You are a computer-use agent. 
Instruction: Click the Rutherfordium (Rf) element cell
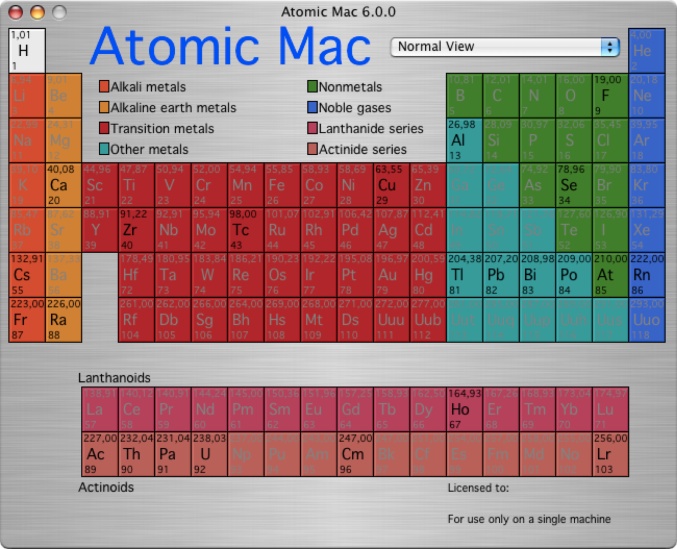point(136,320)
